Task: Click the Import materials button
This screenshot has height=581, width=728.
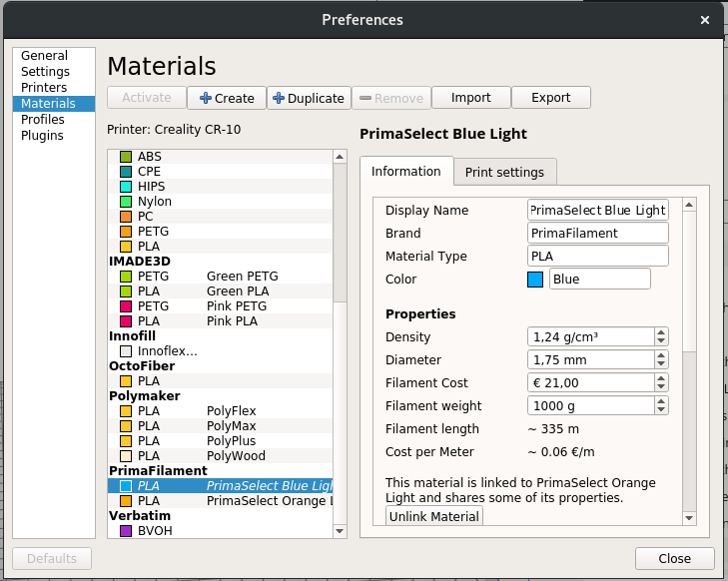Action: [470, 98]
